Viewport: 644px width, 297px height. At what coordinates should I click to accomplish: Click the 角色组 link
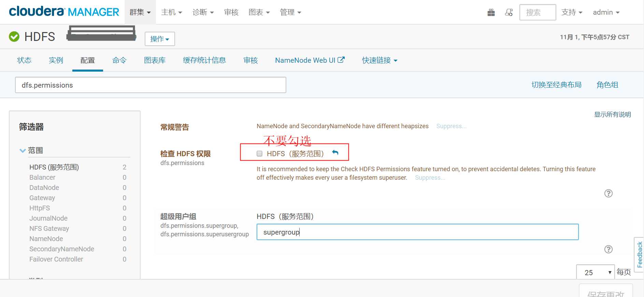[607, 85]
